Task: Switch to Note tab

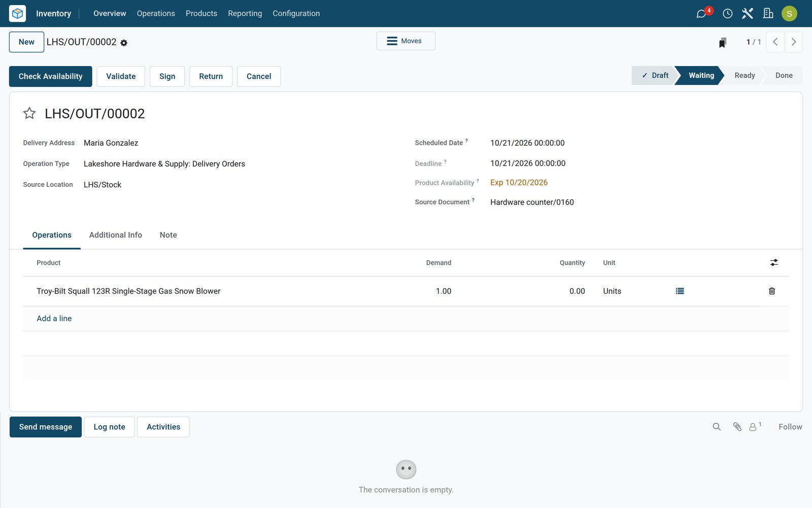Action: pyautogui.click(x=168, y=235)
